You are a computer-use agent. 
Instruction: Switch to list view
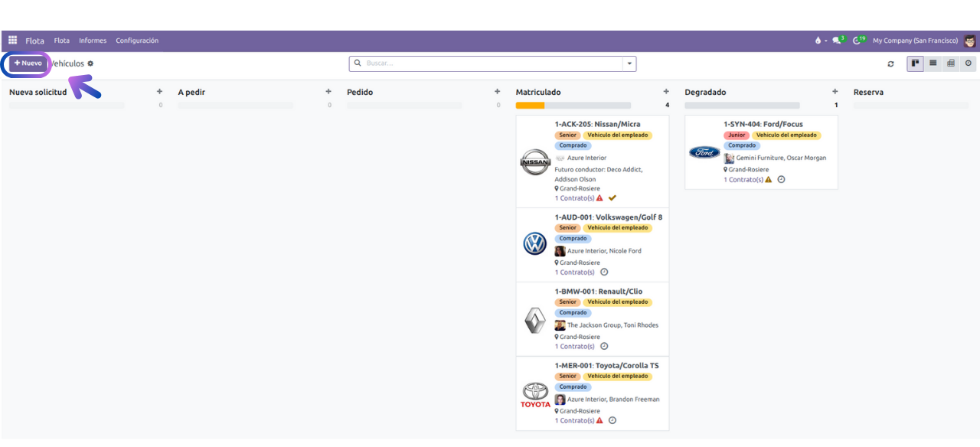tap(933, 64)
